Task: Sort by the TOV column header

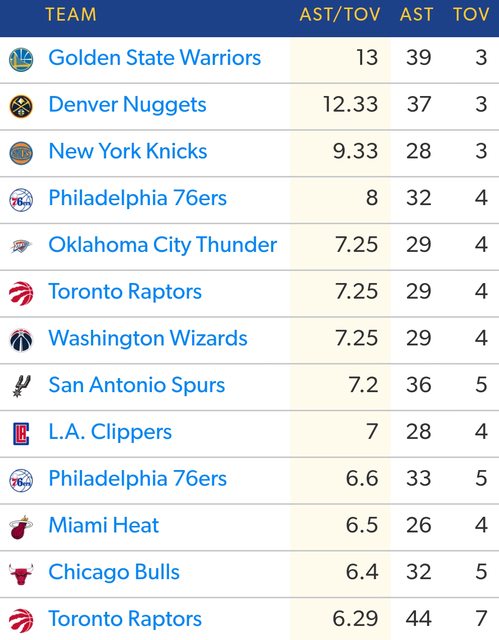Action: click(471, 15)
